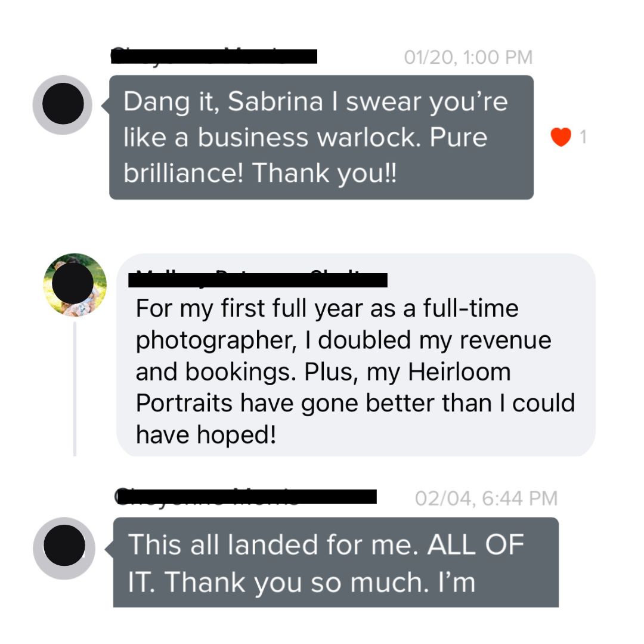Click the words 'Heirloom' in the comment

459,371
